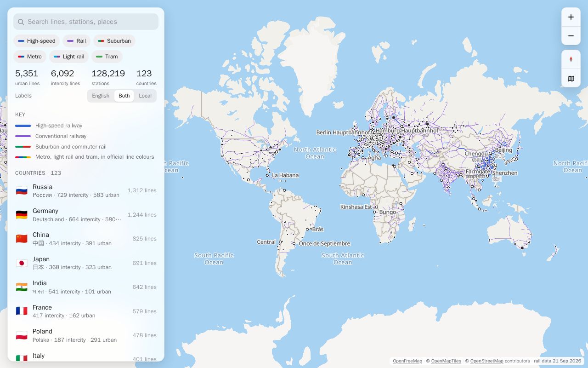Click the Japan flag icon
This screenshot has height=368, width=588.
coord(22,263)
